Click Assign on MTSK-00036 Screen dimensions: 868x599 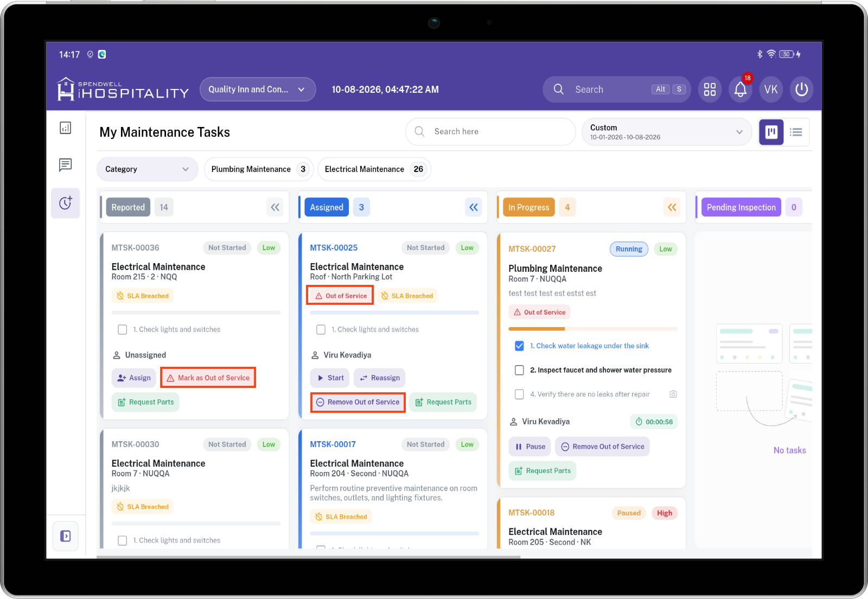(x=134, y=378)
